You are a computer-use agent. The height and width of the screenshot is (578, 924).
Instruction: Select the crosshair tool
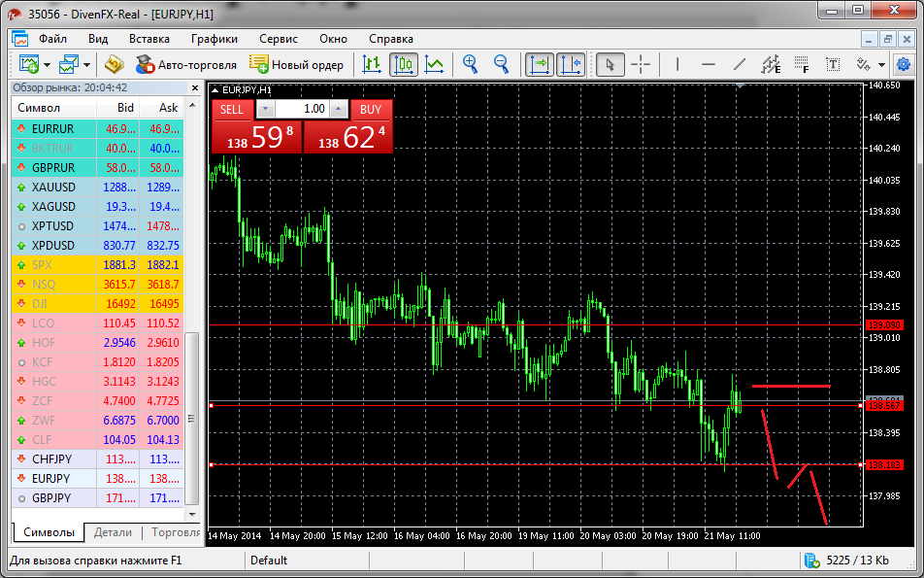641,64
